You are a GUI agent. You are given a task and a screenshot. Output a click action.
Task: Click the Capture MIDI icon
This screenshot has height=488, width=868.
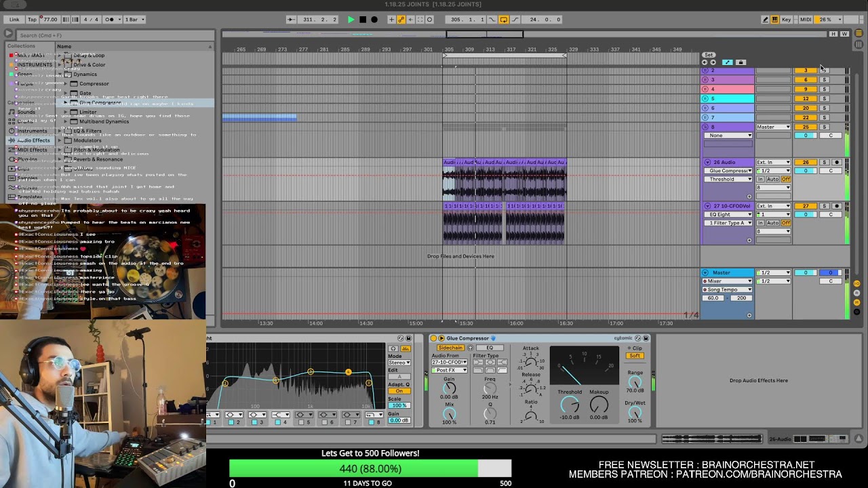pos(420,20)
